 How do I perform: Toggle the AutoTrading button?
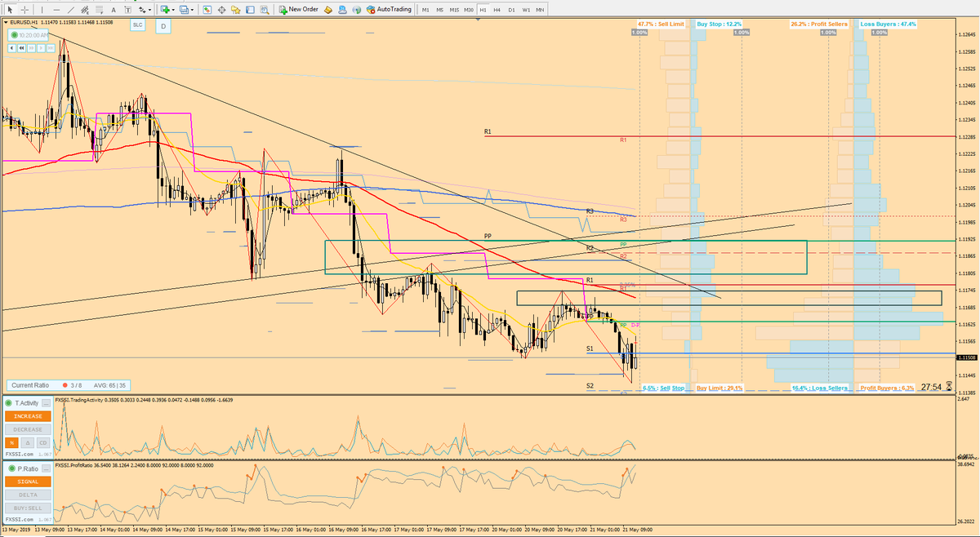[x=389, y=9]
